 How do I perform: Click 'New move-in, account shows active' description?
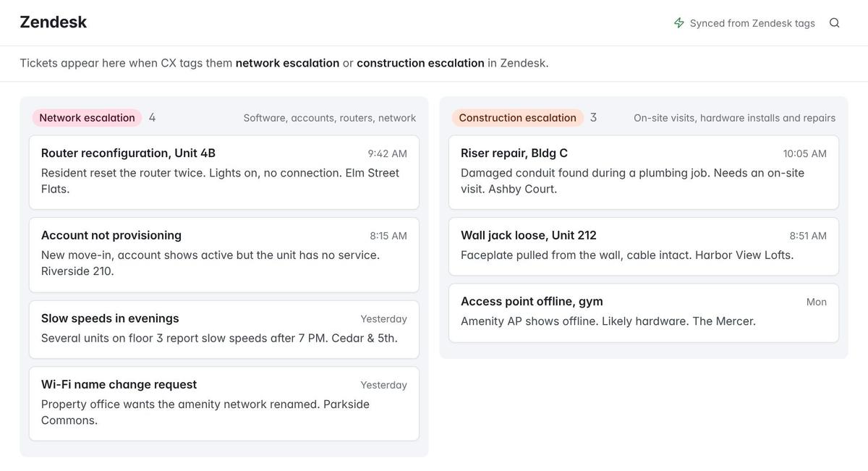210,263
